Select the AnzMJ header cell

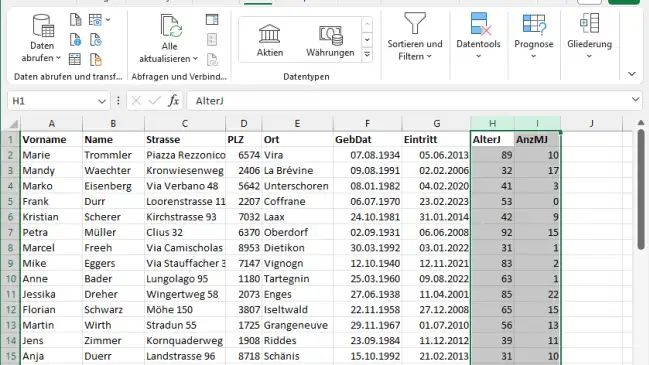pyautogui.click(x=537, y=139)
